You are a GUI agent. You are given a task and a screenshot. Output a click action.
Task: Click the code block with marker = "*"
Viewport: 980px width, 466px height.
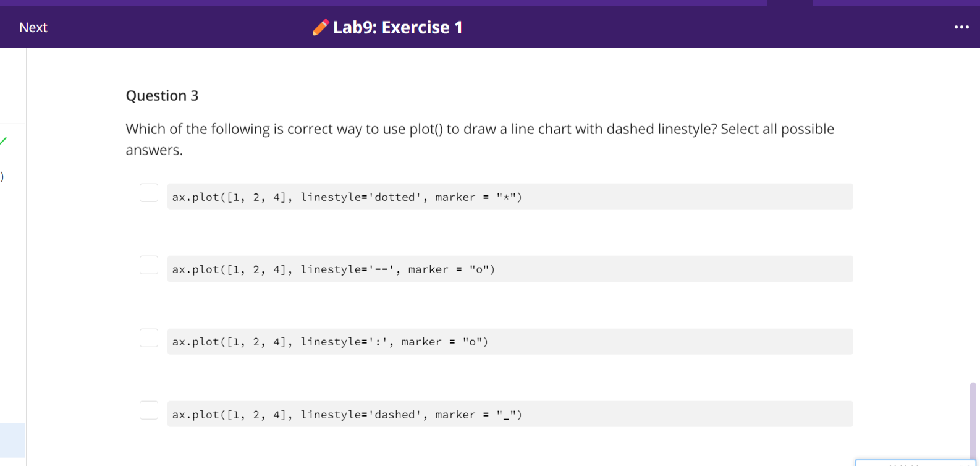[510, 197]
